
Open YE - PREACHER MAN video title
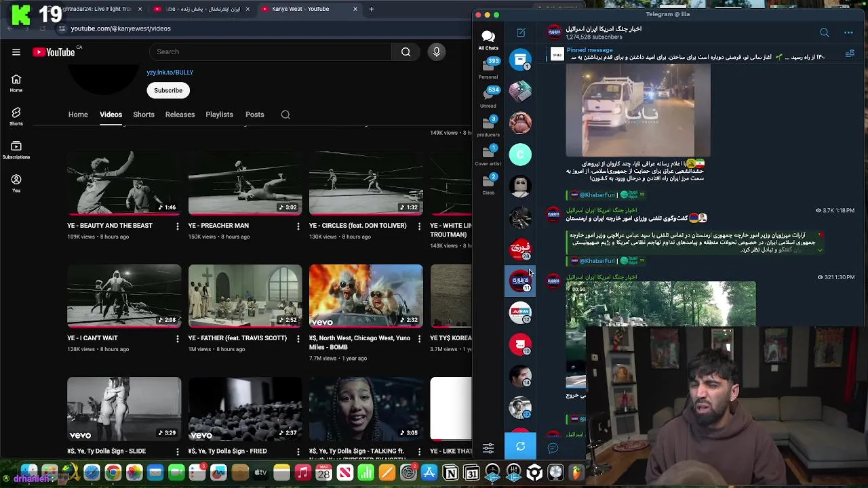pyautogui.click(x=218, y=226)
